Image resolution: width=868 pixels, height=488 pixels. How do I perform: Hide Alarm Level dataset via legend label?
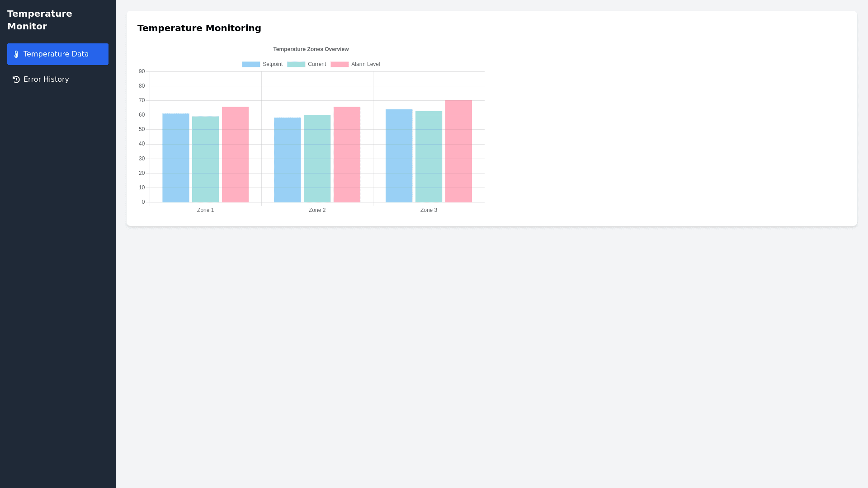[365, 64]
